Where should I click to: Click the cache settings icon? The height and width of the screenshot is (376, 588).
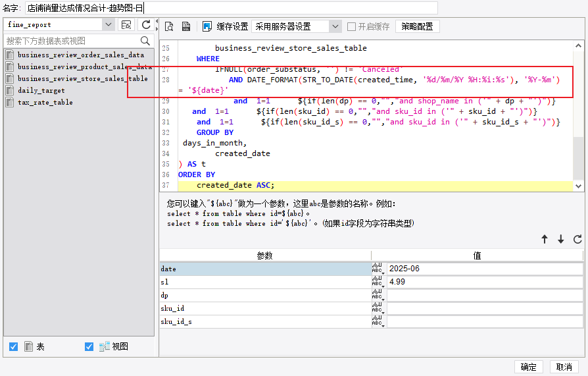(x=207, y=26)
